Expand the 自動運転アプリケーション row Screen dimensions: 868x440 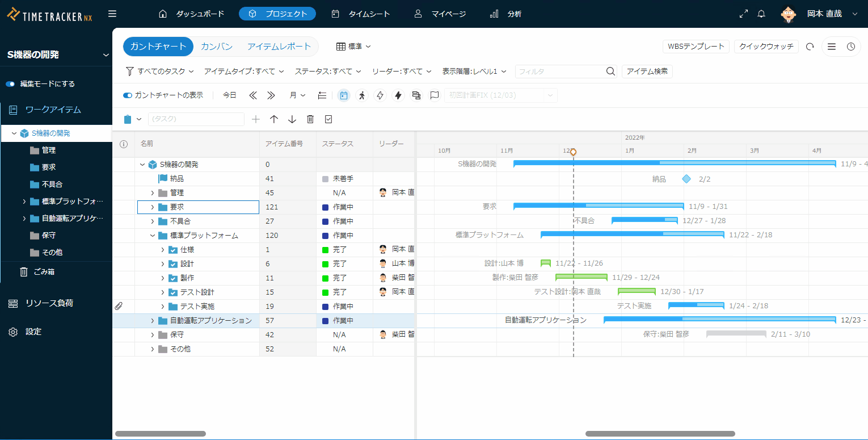pos(152,321)
